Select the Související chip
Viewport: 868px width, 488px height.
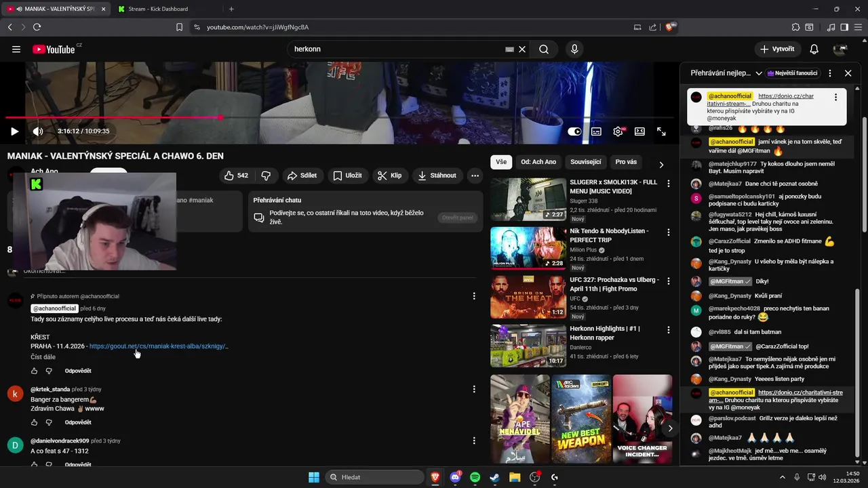click(x=585, y=162)
